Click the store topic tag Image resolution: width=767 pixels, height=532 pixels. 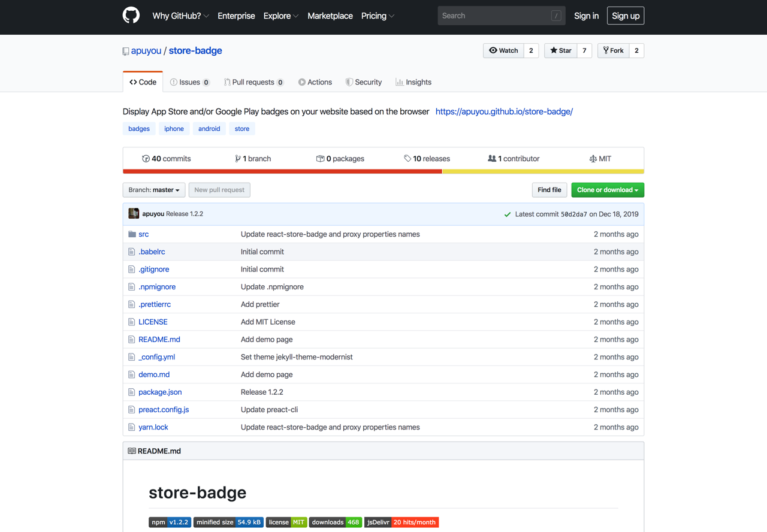(x=242, y=129)
